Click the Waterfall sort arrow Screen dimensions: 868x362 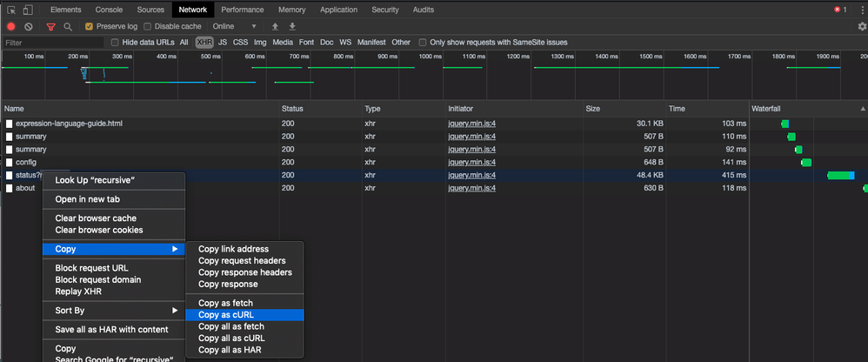pos(863,109)
